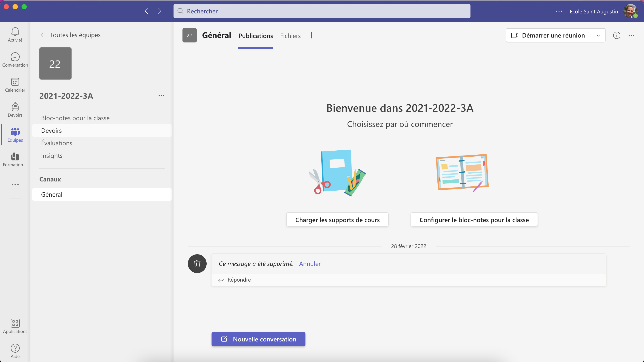
Task: Open Bloc-notes pour la classe
Action: click(x=102, y=118)
